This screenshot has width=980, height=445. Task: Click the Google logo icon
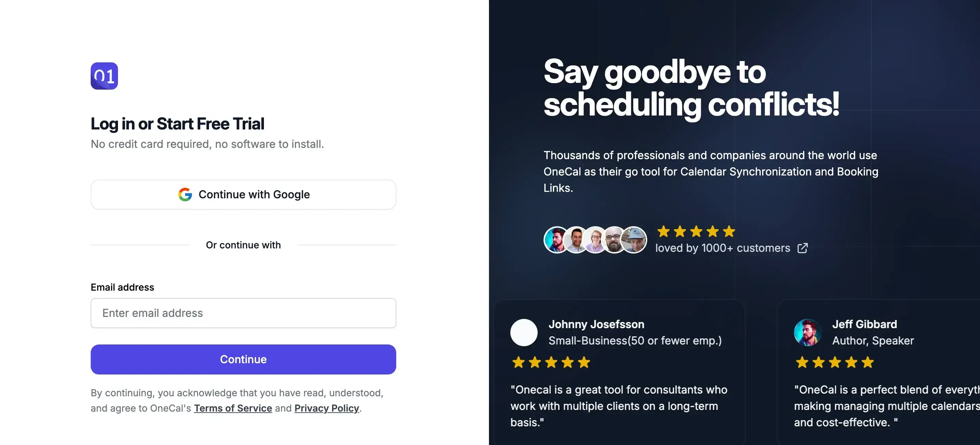point(185,195)
